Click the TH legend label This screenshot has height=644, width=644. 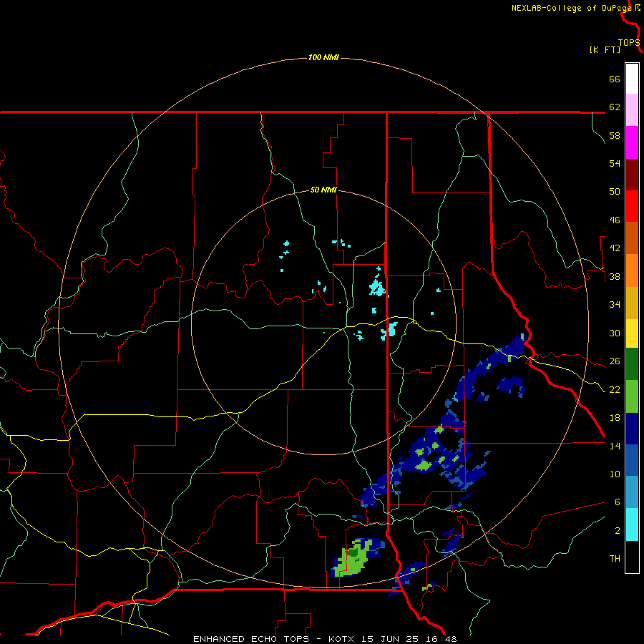click(x=615, y=559)
